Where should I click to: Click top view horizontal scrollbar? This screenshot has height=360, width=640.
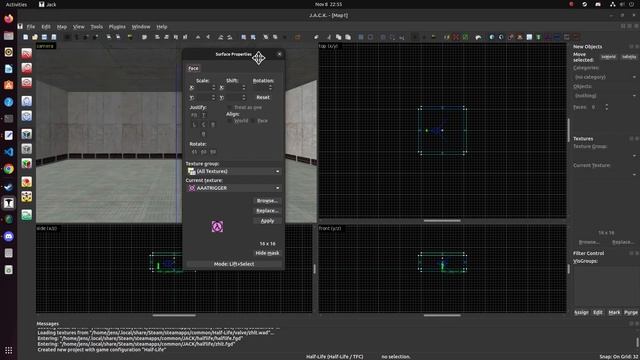pyautogui.click(x=442, y=220)
